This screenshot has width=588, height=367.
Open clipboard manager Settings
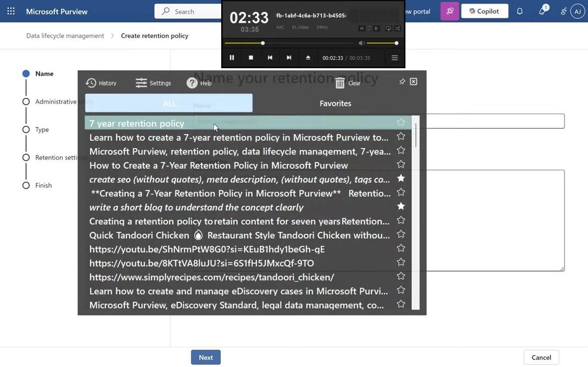(x=153, y=83)
